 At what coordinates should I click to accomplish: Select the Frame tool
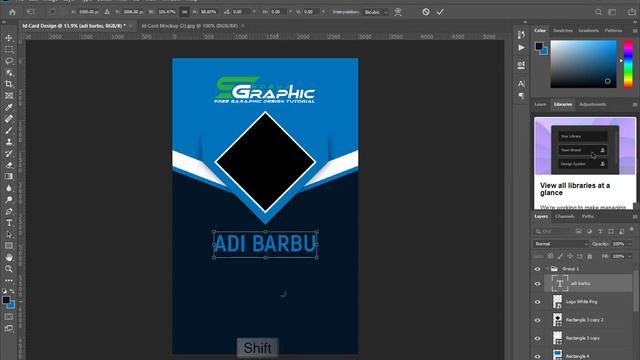pyautogui.click(x=9, y=96)
